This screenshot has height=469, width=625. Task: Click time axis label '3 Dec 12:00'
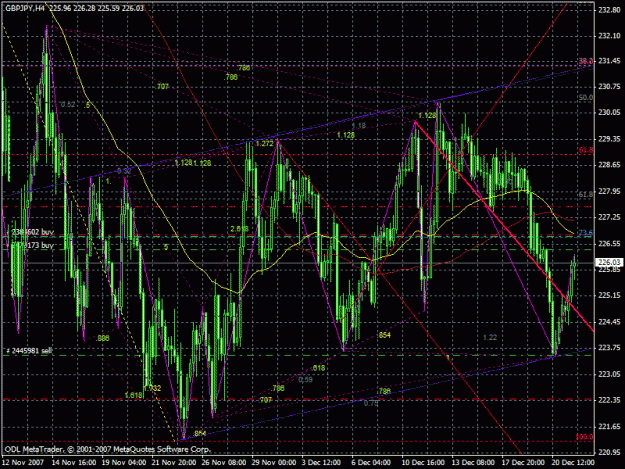(321, 463)
